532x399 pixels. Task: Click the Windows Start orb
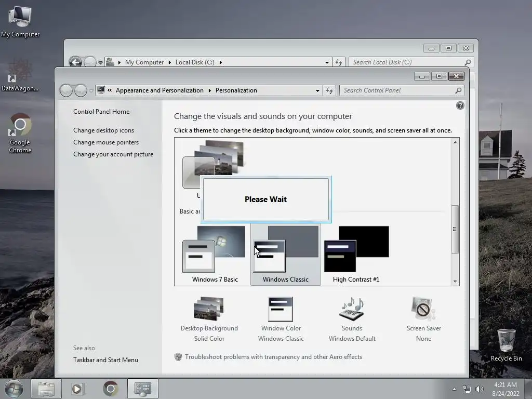[14, 389]
